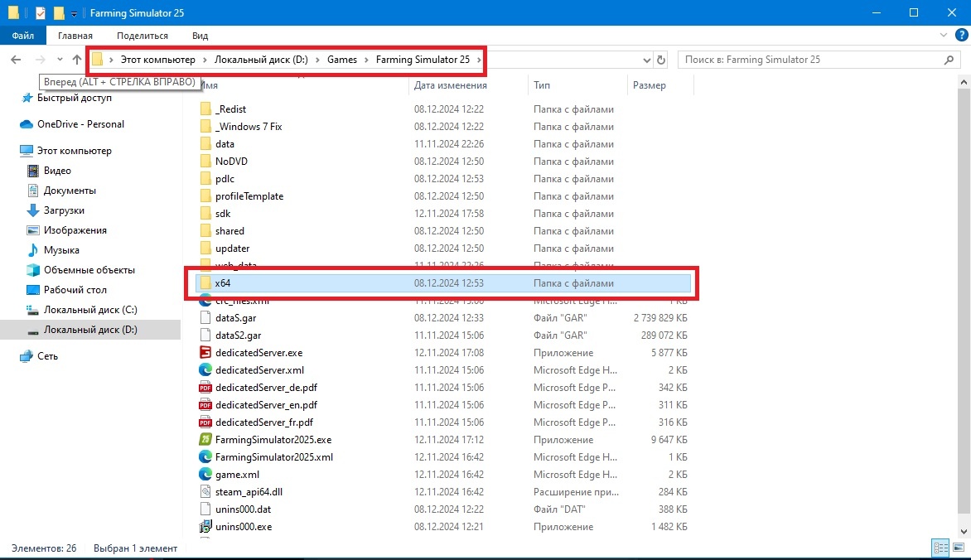Select the dedicatedServer_fr.pdf icon
The height and width of the screenshot is (560, 971).
pos(205,422)
